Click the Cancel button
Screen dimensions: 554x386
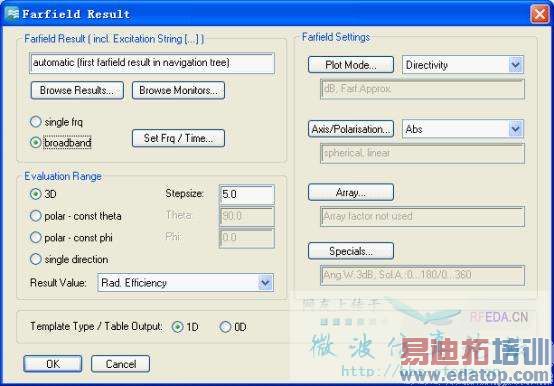(120, 364)
